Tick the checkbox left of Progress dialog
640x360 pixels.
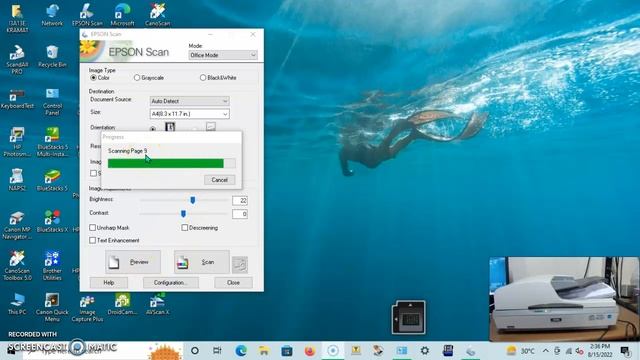coord(93,173)
